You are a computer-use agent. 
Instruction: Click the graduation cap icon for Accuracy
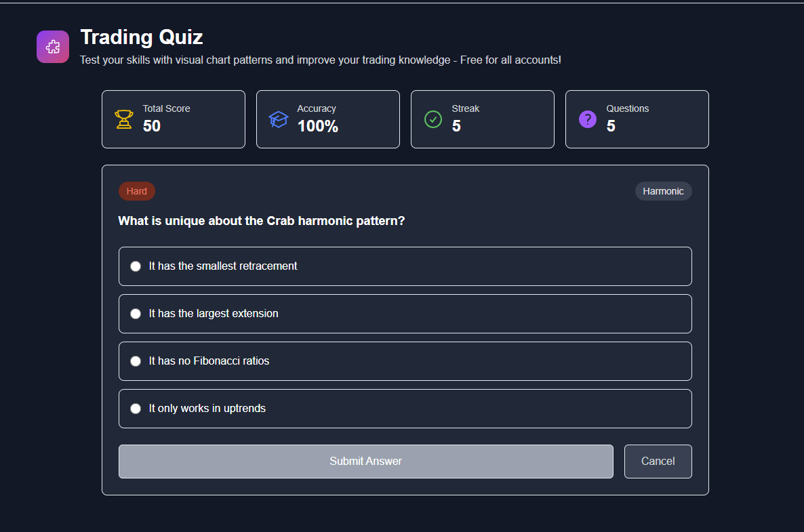pyautogui.click(x=278, y=119)
